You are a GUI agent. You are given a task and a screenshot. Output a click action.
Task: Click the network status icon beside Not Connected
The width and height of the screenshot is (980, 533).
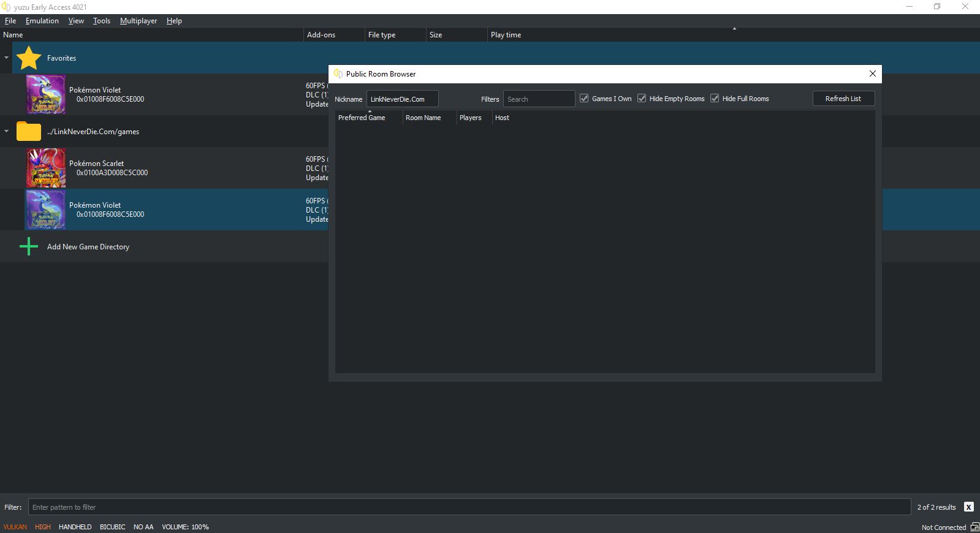point(974,527)
